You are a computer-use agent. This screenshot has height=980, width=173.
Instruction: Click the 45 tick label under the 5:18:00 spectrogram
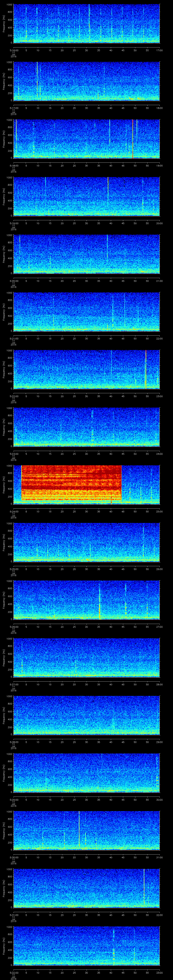pyautogui.click(x=123, y=166)
